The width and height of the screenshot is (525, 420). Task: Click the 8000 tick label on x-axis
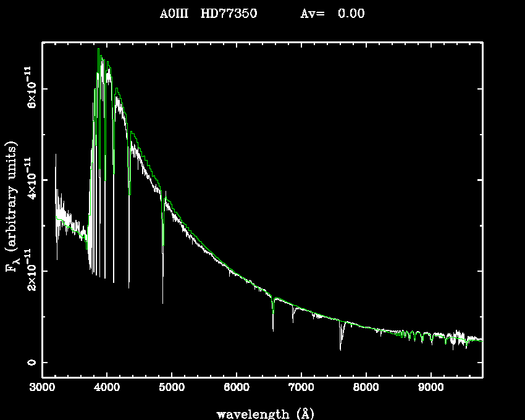click(x=366, y=388)
